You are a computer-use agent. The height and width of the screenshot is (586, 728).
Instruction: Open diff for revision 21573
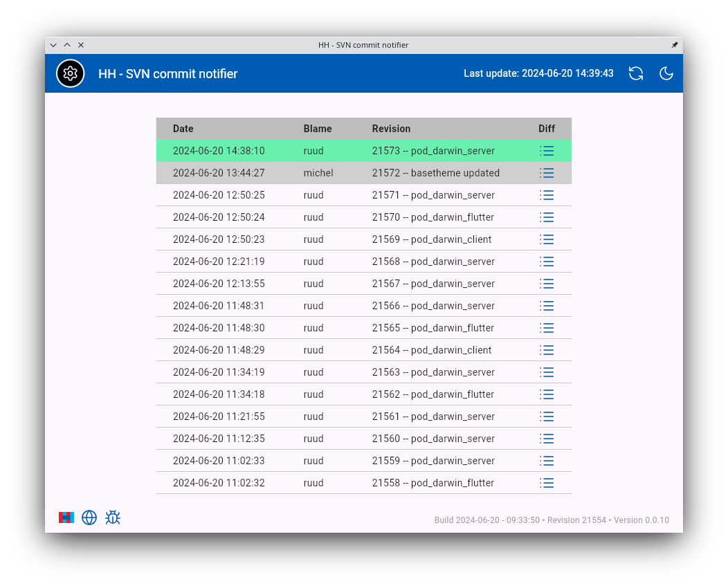click(547, 151)
